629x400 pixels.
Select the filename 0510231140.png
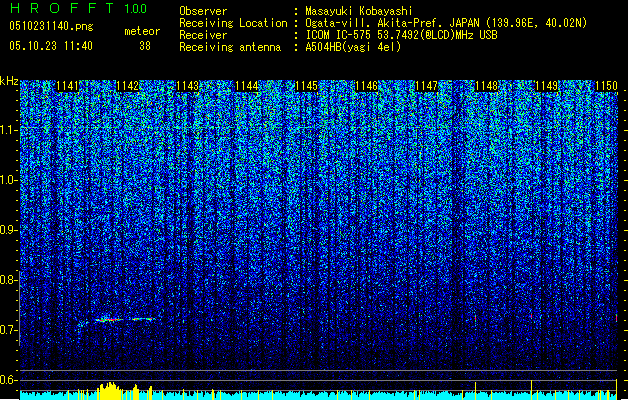[x=51, y=27]
